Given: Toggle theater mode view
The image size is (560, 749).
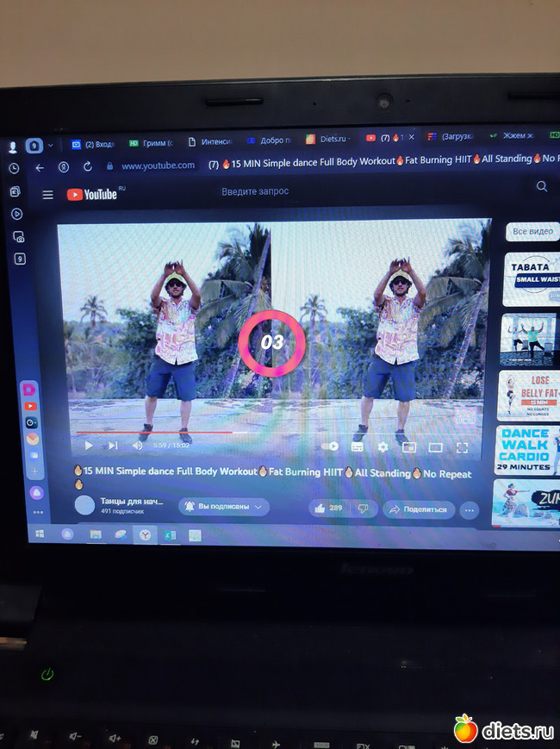Looking at the screenshot, I should point(435,447).
